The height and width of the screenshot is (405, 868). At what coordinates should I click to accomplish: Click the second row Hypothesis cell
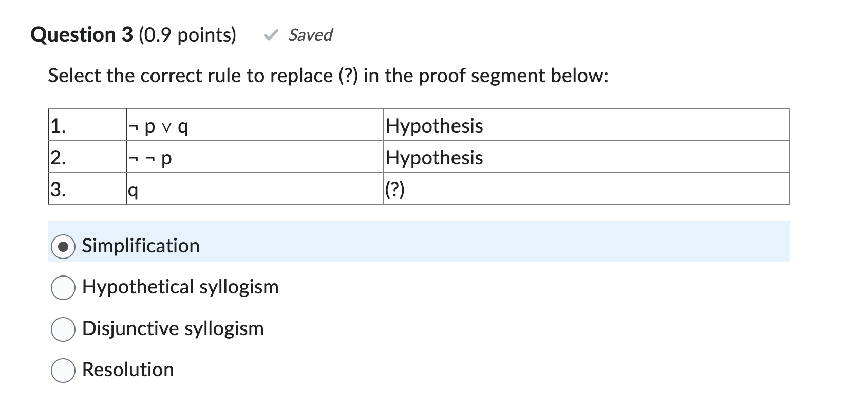(587, 157)
